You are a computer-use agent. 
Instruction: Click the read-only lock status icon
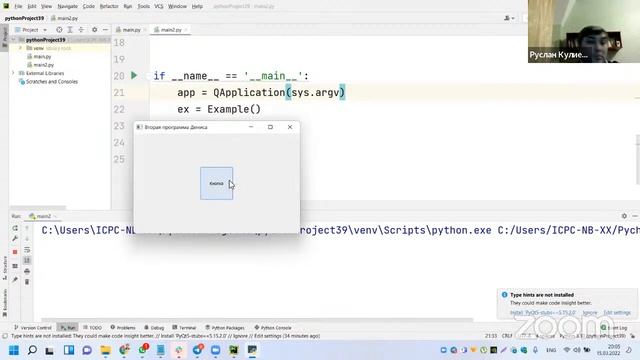pos(633,336)
